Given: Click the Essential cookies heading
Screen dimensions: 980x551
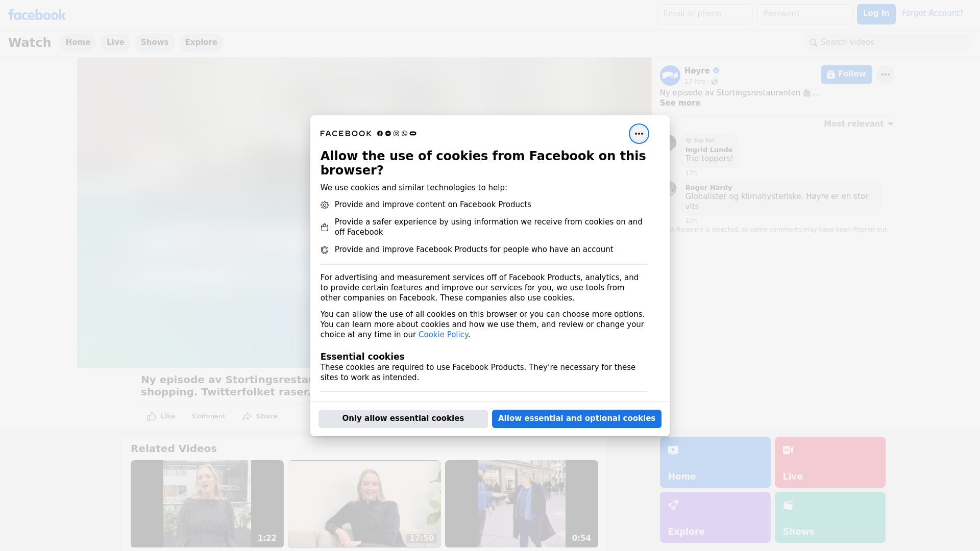Looking at the screenshot, I should coord(362,357).
